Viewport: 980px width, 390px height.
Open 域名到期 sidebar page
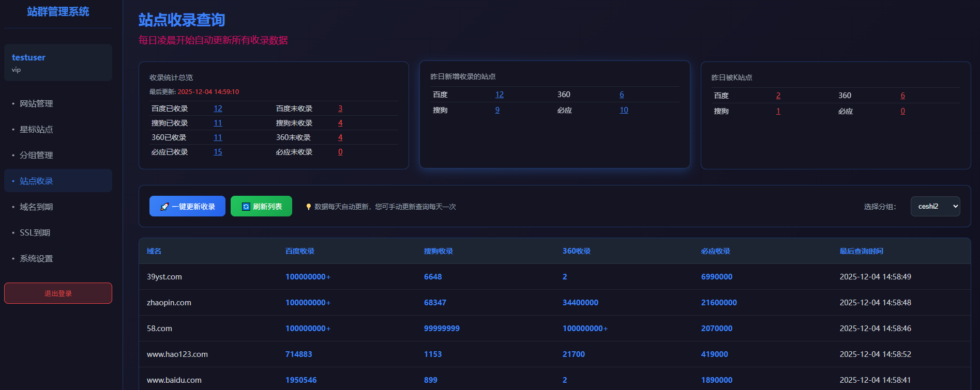click(58, 207)
